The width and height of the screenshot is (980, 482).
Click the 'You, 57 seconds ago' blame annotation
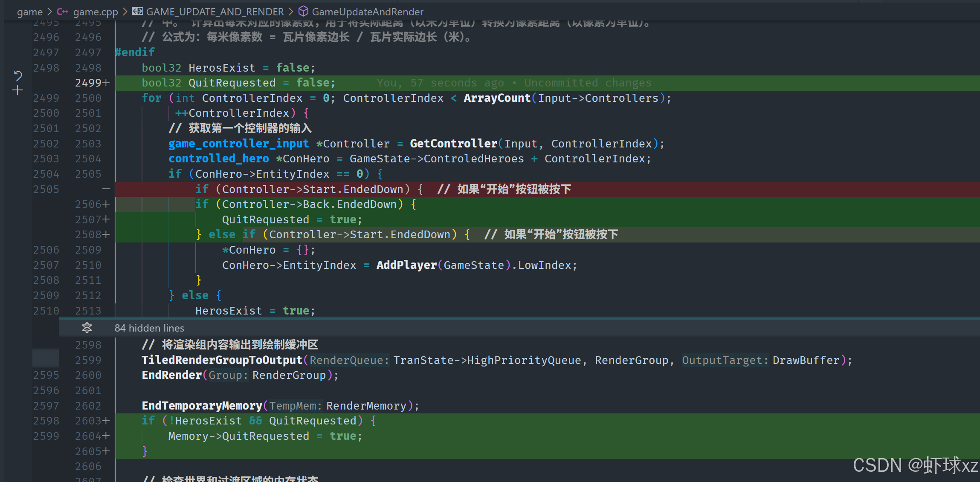coord(440,83)
